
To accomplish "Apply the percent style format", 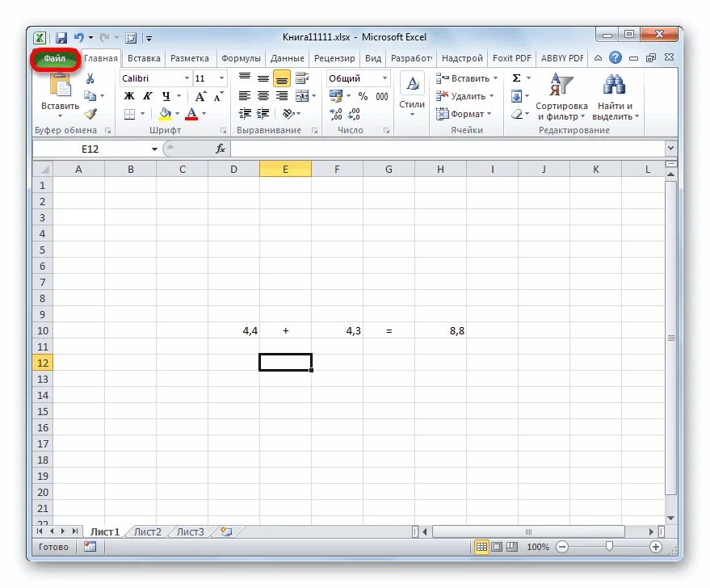I will point(363,96).
